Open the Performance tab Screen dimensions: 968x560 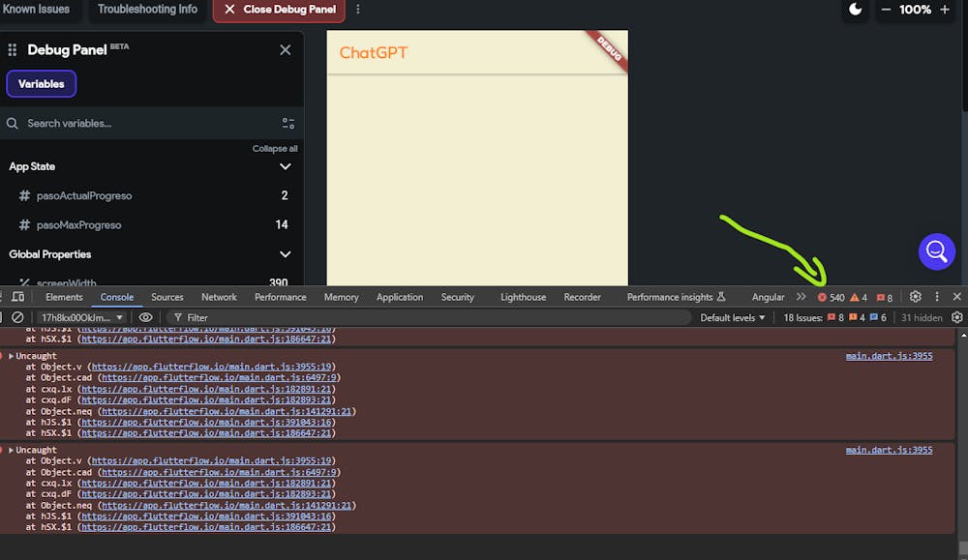281,297
